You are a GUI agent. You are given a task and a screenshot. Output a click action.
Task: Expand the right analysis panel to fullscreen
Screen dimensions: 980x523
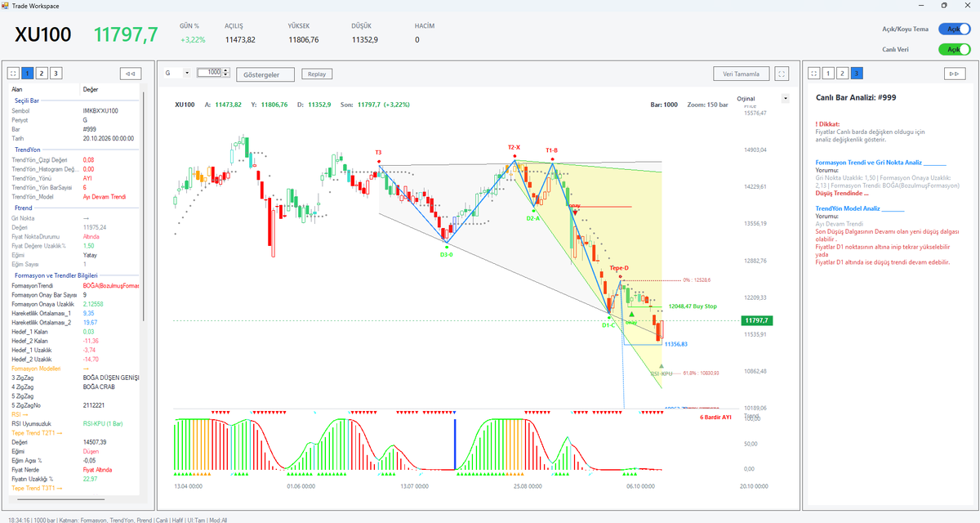click(813, 74)
